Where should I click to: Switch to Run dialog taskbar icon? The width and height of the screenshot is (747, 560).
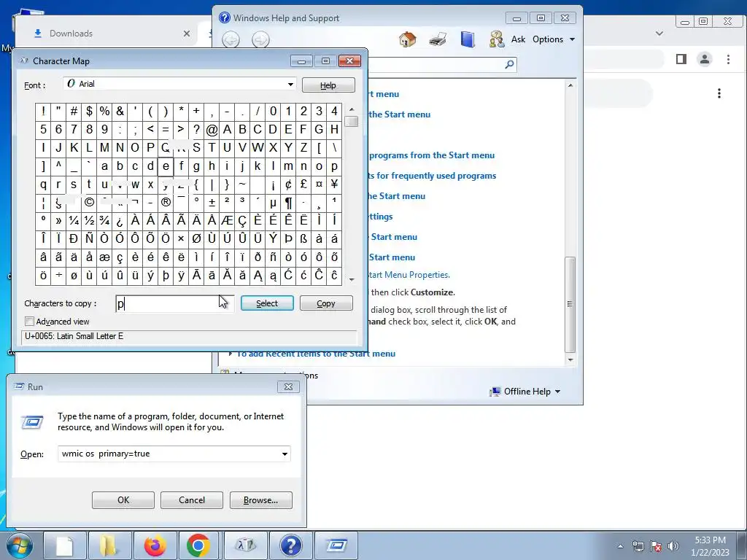click(336, 545)
